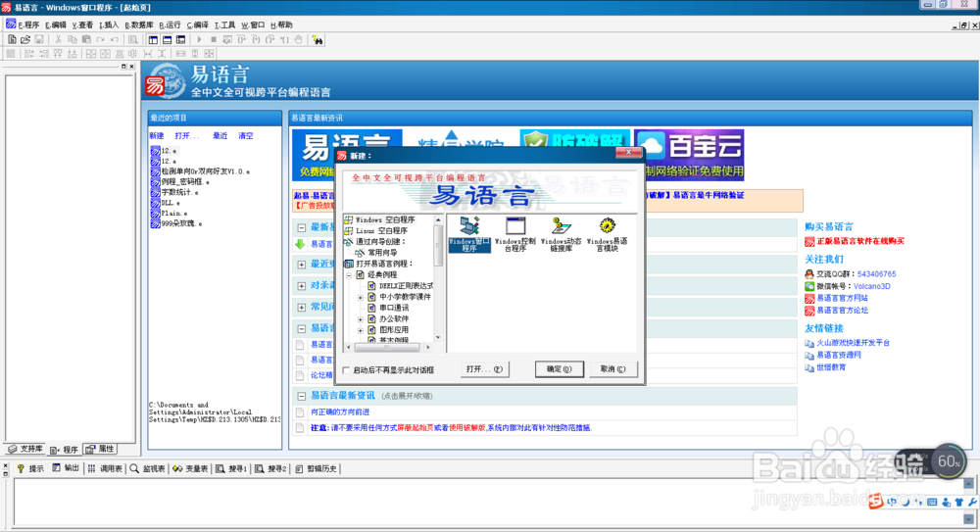Click the Save toolbar icon
Screen dimensions: 980x532
(39, 39)
